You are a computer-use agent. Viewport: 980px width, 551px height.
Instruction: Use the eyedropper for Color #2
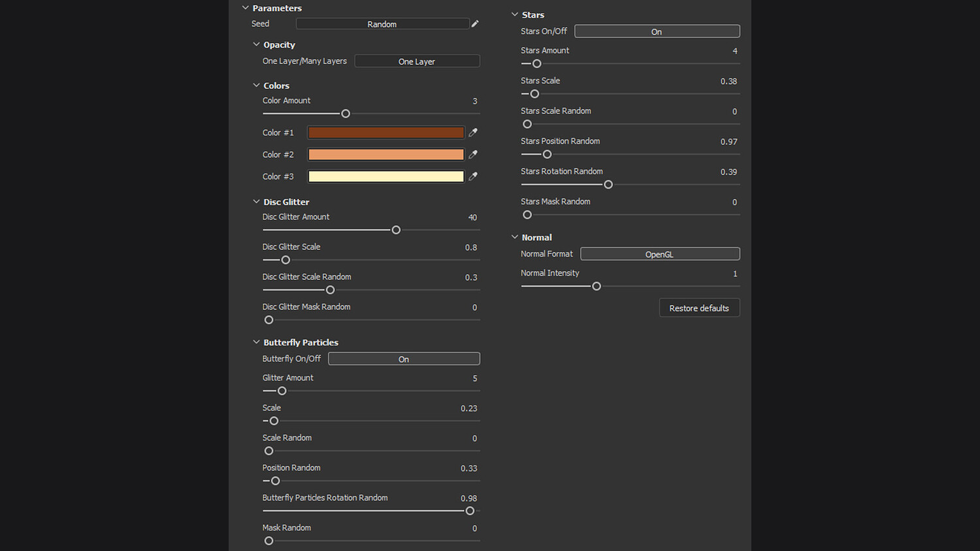click(x=473, y=155)
